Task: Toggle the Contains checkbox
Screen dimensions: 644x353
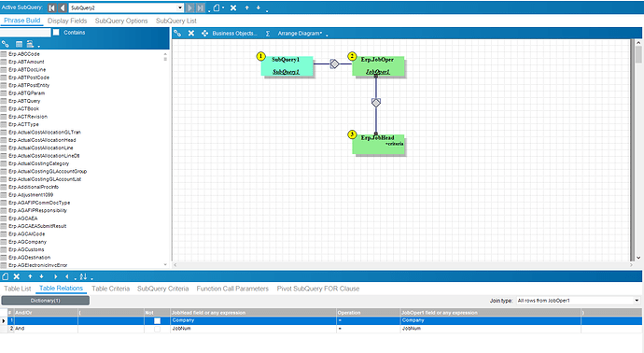Action: point(56,33)
